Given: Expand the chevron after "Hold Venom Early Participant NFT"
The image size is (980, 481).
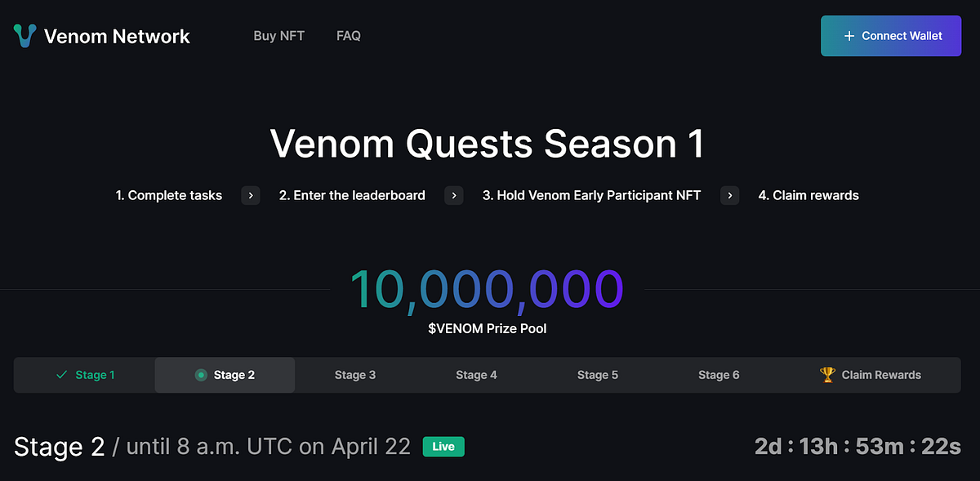Looking at the screenshot, I should 728,195.
